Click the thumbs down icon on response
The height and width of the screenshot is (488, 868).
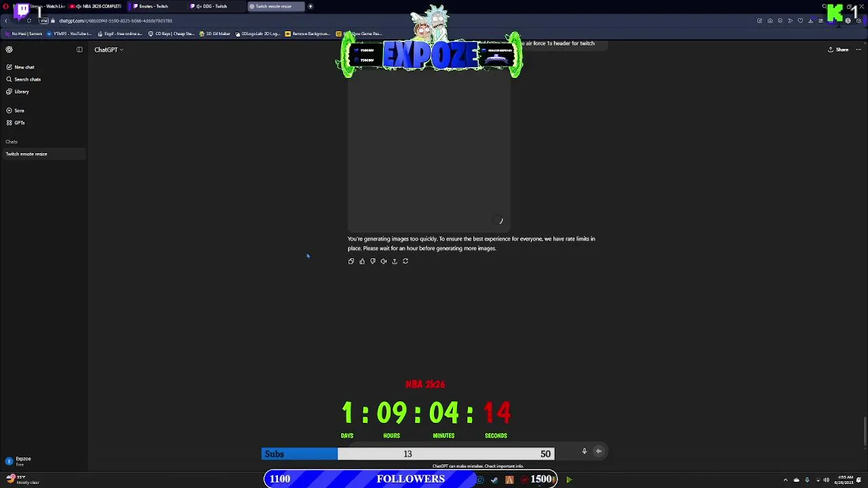click(373, 261)
